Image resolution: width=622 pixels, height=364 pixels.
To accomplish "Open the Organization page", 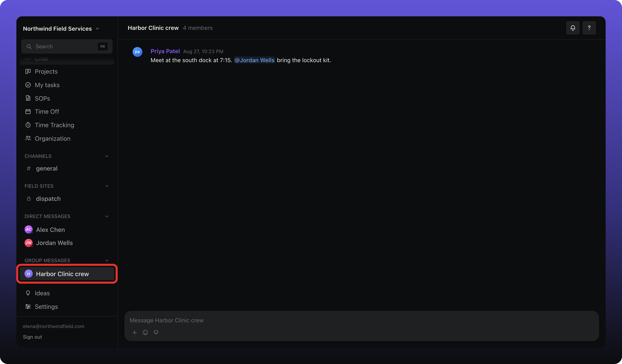I will 67,138.
